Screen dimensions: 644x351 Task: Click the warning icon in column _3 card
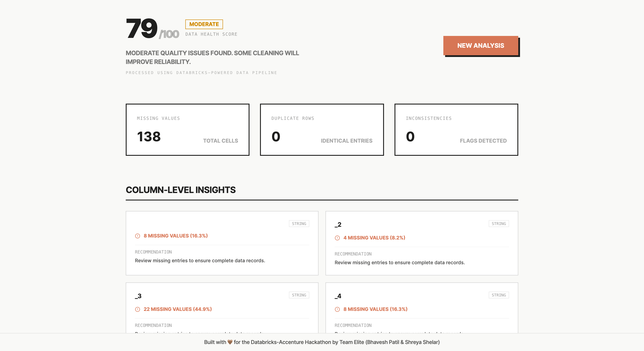coord(138,309)
